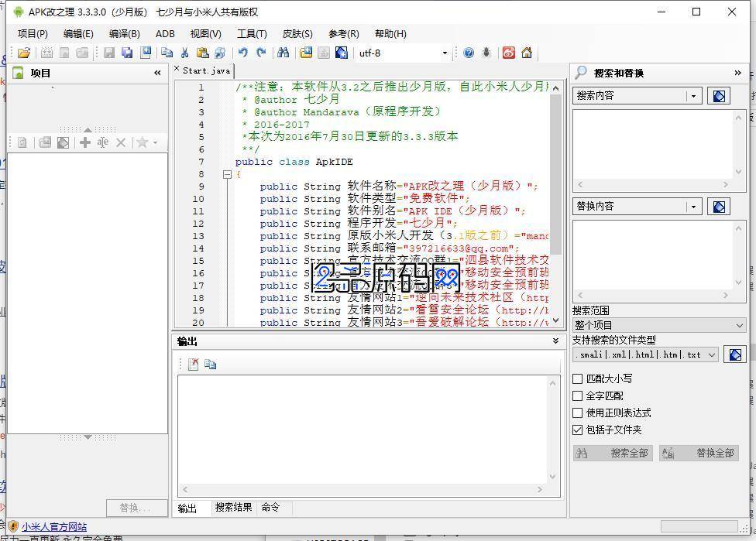Click the star favorites icon in project panel
Image resolution: width=756 pixels, height=541 pixels.
143,142
